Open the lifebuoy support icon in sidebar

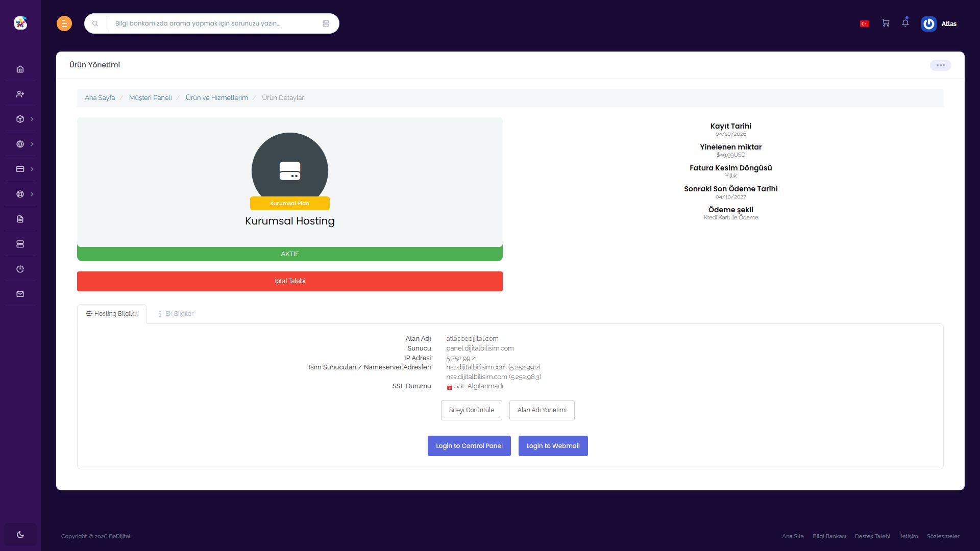20,194
